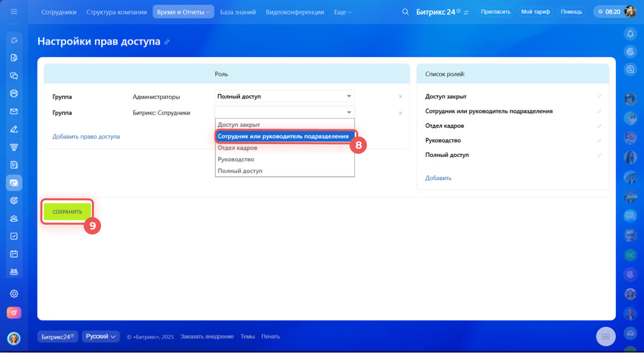Click the settings gear icon in sidebar
Screen dimensions: 644x353
coord(14,294)
